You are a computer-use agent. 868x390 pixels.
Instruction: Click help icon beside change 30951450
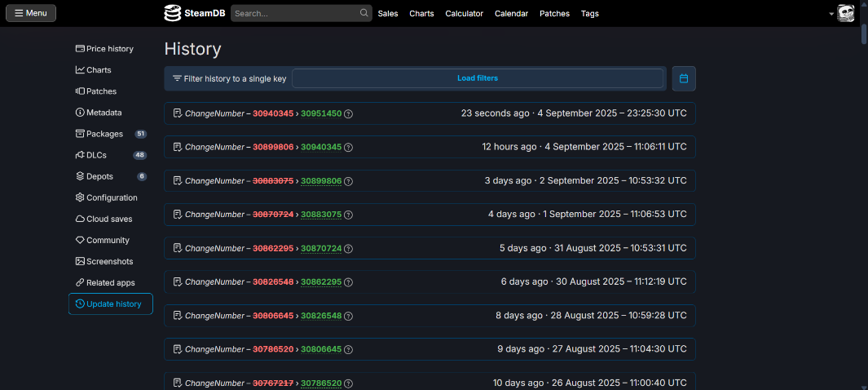[x=349, y=113]
